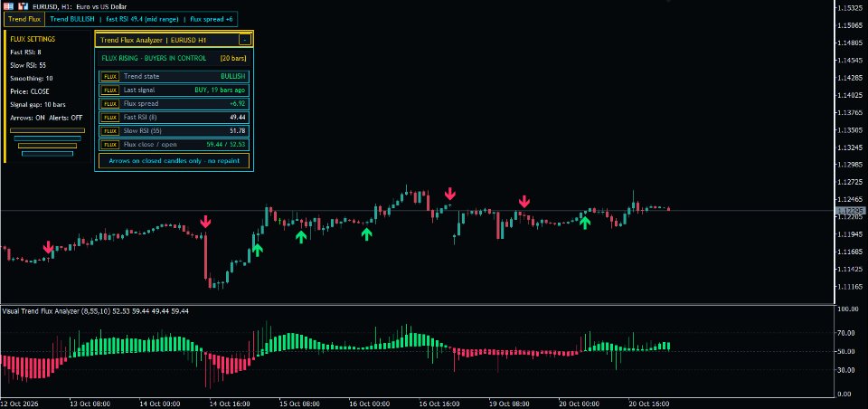Click '15 Oct 08:00' on time axis
Screen dimensions: 868x409
(299, 404)
